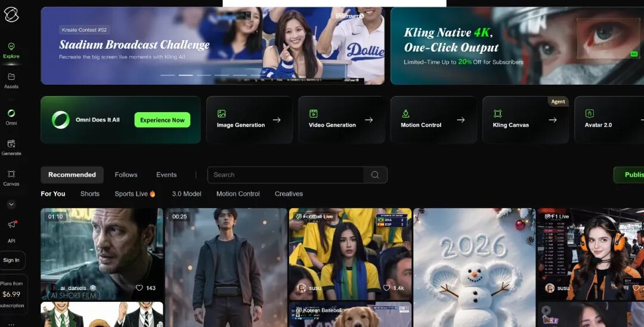Click the Motion Control figure icon
Viewport: 644px width, 327px height.
click(405, 114)
